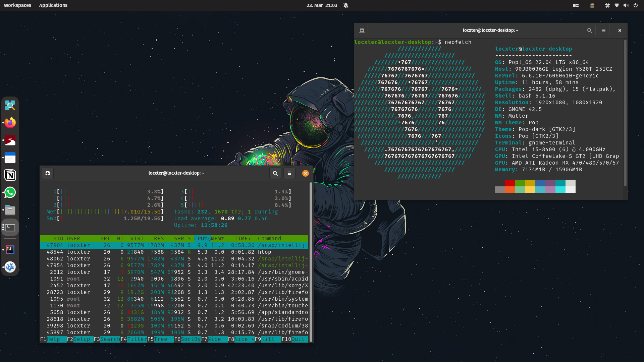644x362 pixels.
Task: Click F5 Tree in htop footer
Action: [161, 339]
